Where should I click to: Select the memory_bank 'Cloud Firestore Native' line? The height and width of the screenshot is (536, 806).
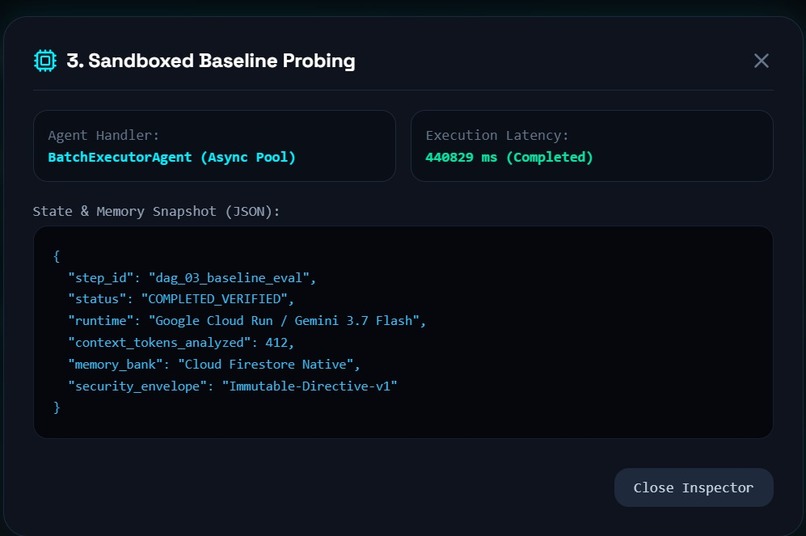tap(214, 364)
